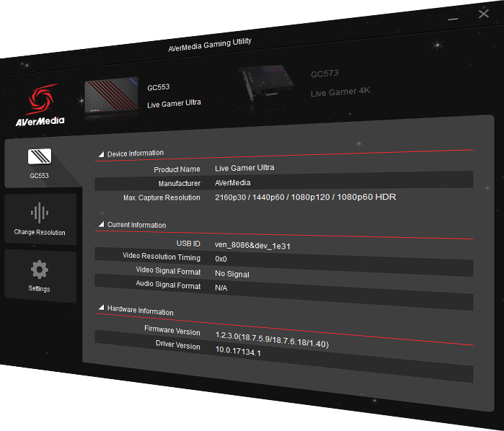Click the Video Resolution Timing label
This screenshot has width=504, height=431.
coord(162,257)
